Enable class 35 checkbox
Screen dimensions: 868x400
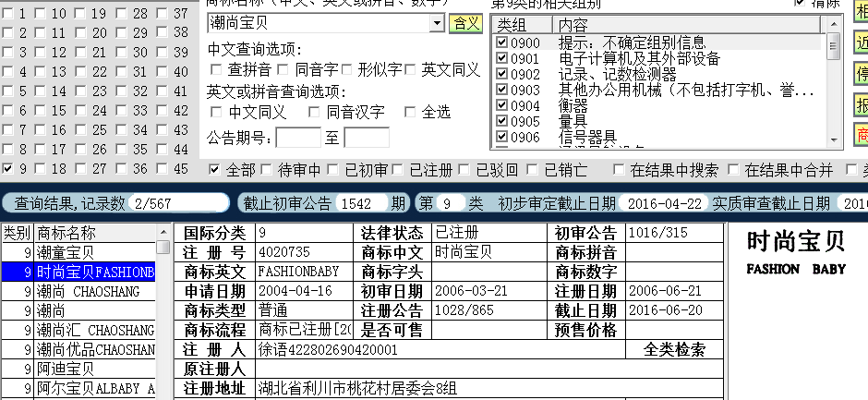tap(122, 149)
